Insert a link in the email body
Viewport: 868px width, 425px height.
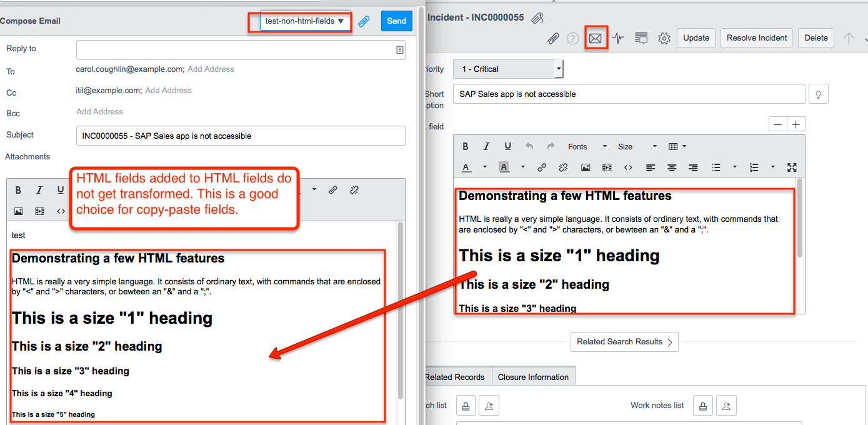(332, 189)
